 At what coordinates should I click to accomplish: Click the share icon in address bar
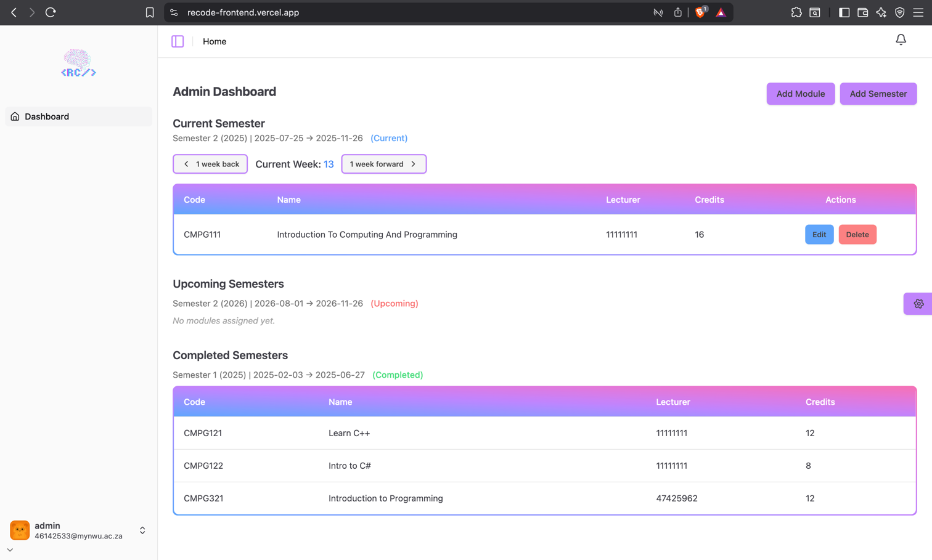pyautogui.click(x=677, y=12)
